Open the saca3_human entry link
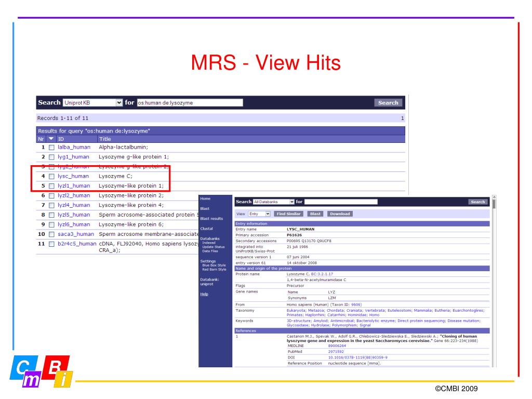Viewport: 532px width, 399px height. [76, 234]
